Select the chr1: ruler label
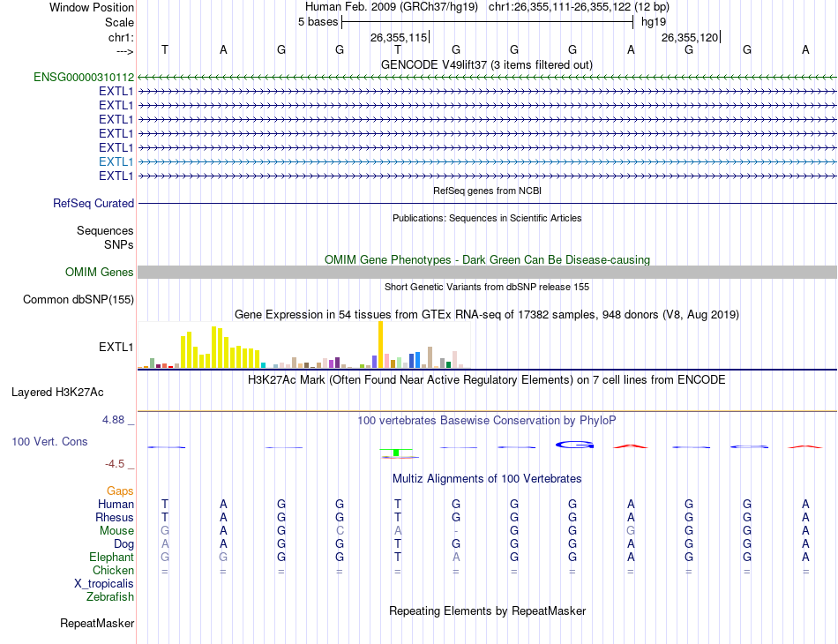 pos(121,37)
